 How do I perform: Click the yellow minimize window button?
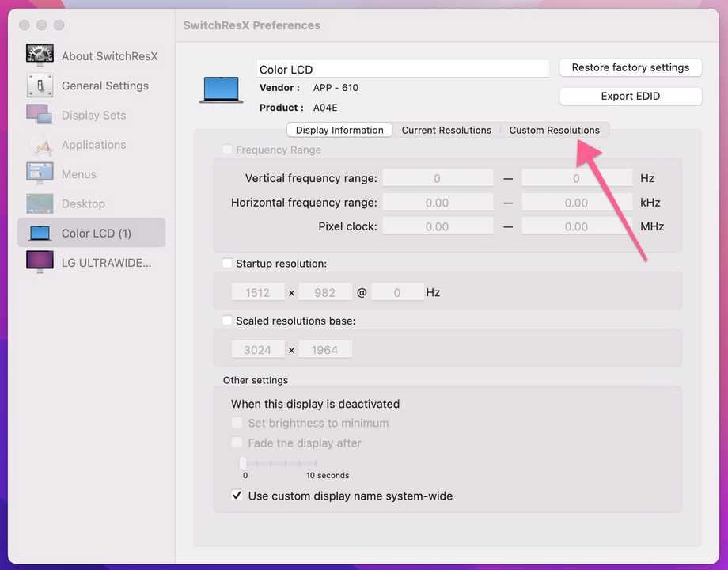pos(41,25)
